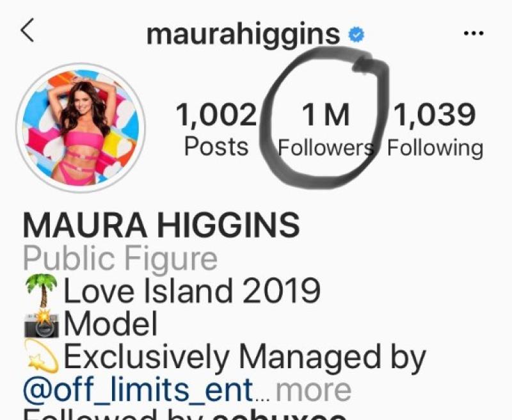Open Maura Higgins' profile picture
Image resolution: width=512 pixels, height=420 pixels.
click(x=81, y=127)
